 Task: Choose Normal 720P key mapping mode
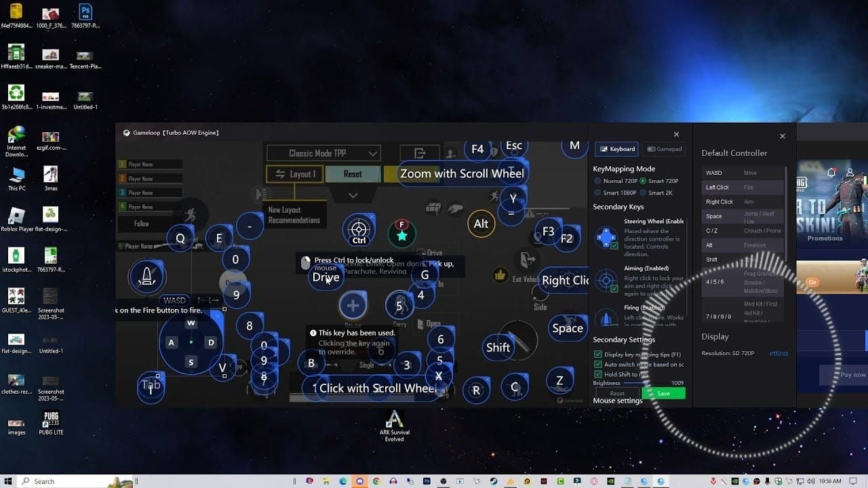[597, 181]
